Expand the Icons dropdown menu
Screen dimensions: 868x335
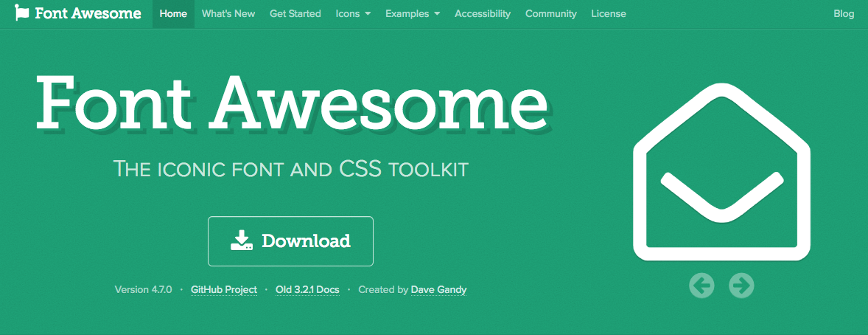pos(353,14)
